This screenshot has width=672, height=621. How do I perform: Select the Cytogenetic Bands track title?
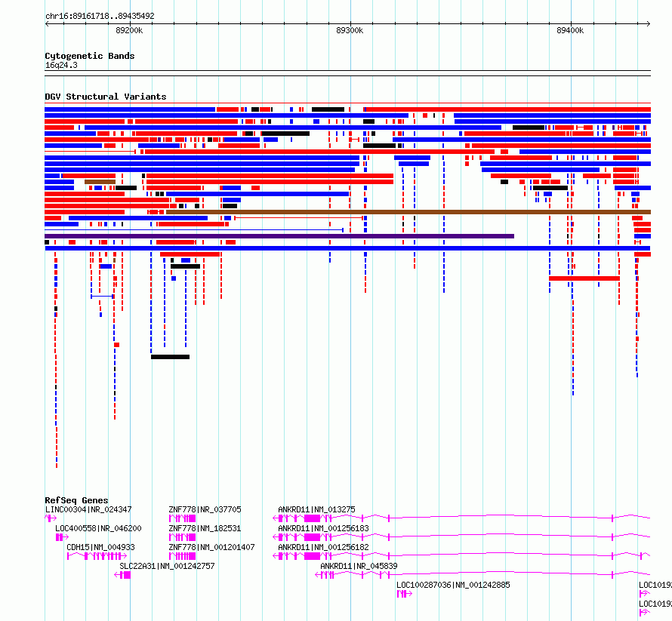point(90,56)
